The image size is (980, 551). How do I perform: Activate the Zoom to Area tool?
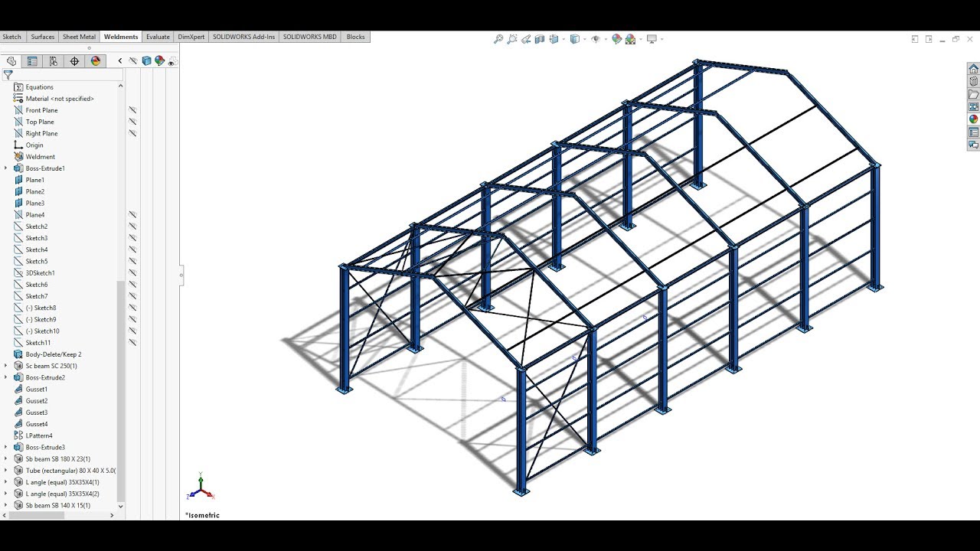(511, 39)
